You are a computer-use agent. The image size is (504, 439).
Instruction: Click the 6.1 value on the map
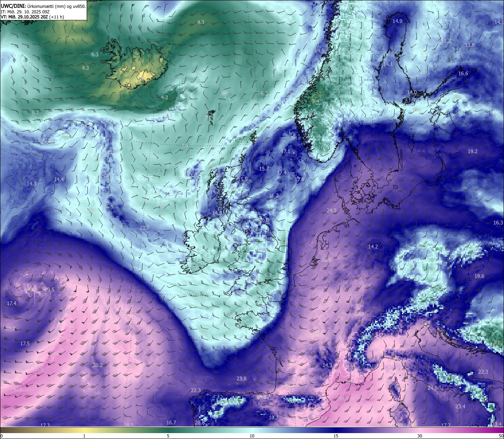point(35,113)
